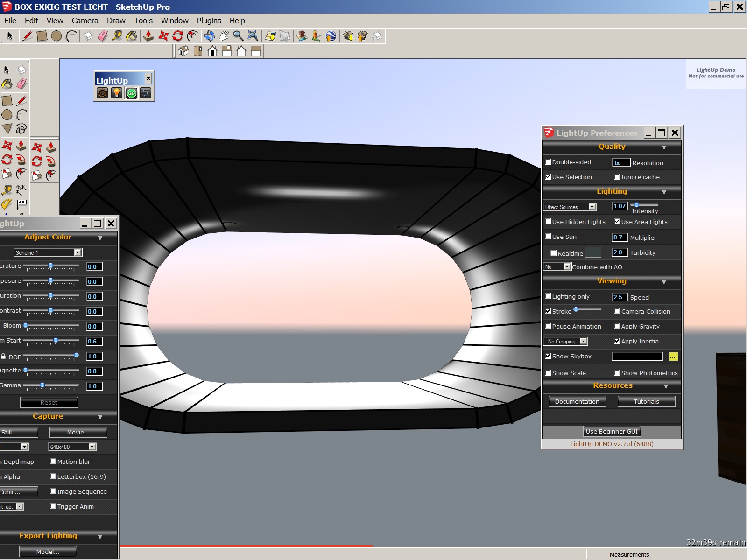Click the black skybox color swatch

(637, 356)
